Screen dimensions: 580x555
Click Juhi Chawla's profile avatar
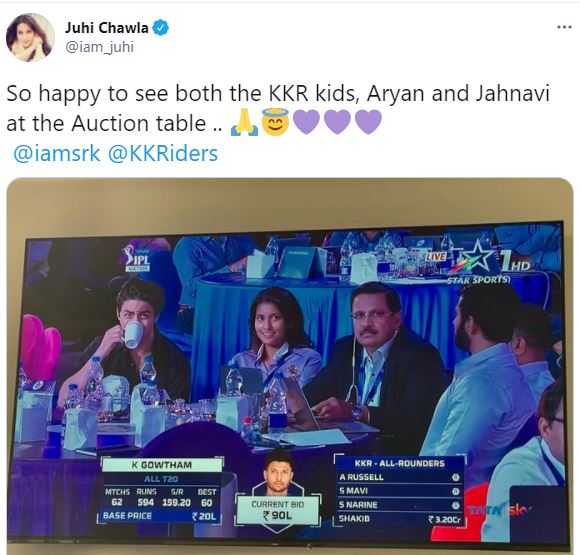(x=30, y=37)
